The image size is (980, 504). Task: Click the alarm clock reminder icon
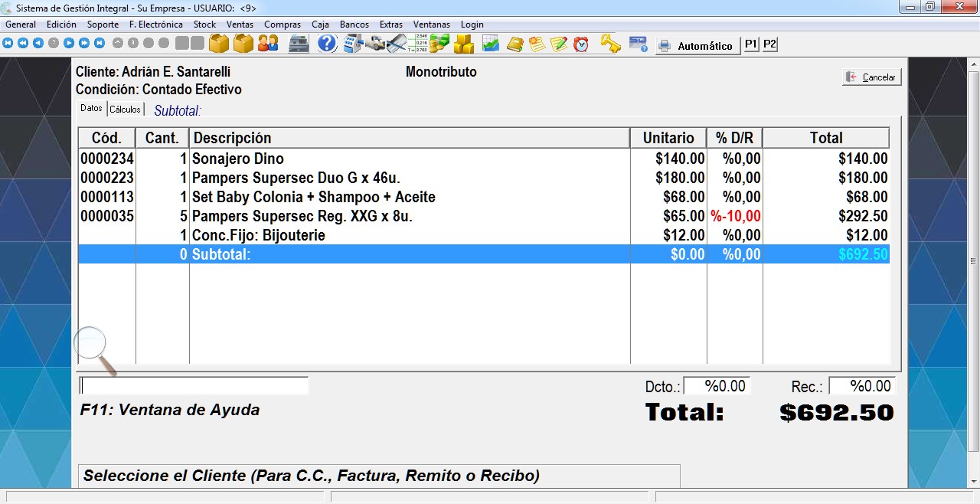coord(581,44)
